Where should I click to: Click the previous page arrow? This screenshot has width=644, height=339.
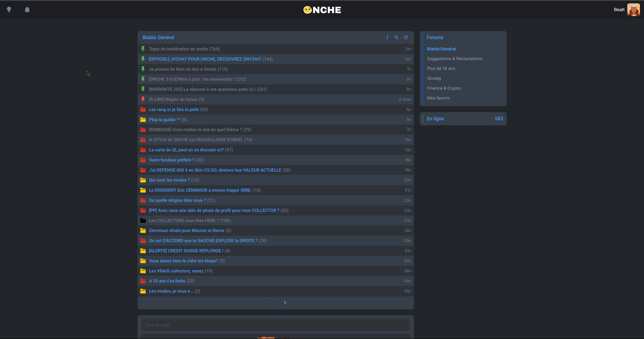tap(266, 303)
